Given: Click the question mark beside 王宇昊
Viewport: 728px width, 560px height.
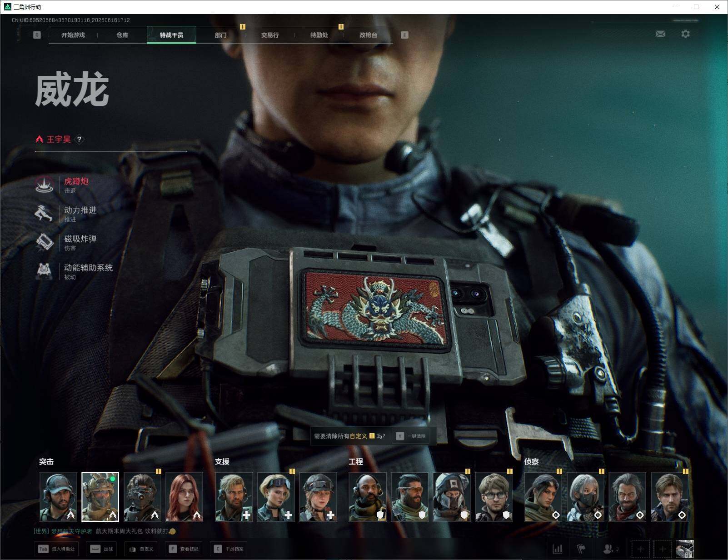Looking at the screenshot, I should click(79, 140).
